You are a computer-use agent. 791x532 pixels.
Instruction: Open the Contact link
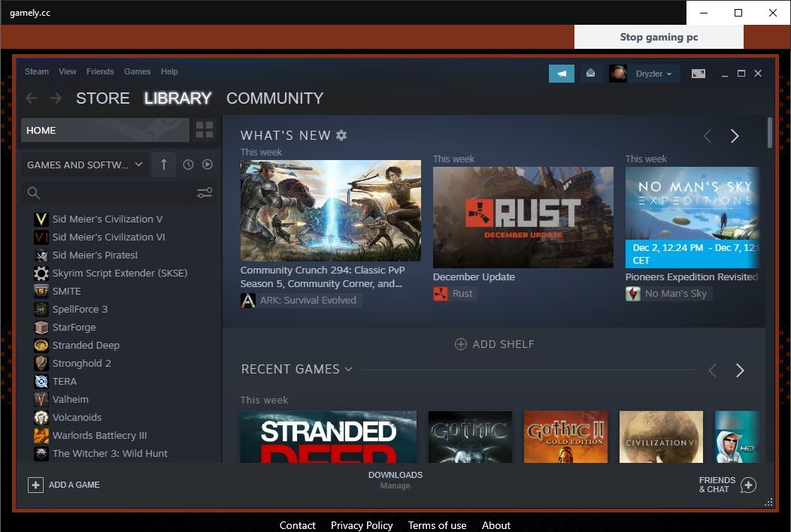point(298,525)
